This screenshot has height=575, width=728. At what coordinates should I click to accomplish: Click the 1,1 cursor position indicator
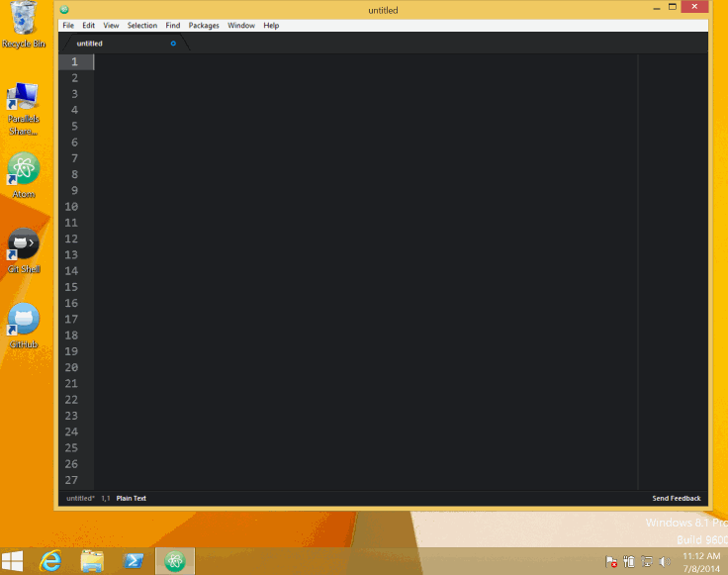(105, 498)
